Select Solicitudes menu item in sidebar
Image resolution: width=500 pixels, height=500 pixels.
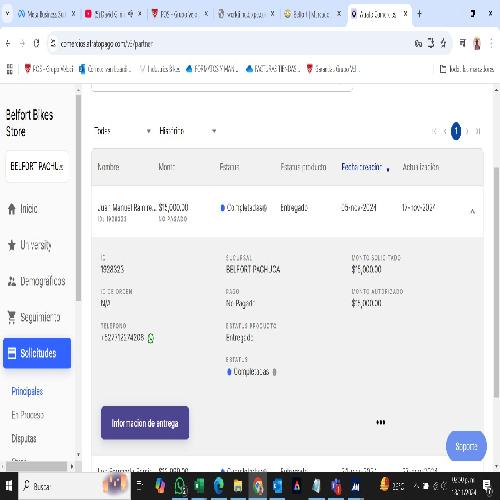pyautogui.click(x=37, y=353)
